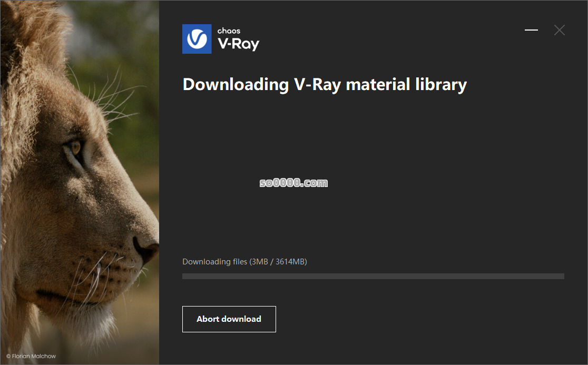The width and height of the screenshot is (588, 365).
Task: Click the download progress bar
Action: 373,276
